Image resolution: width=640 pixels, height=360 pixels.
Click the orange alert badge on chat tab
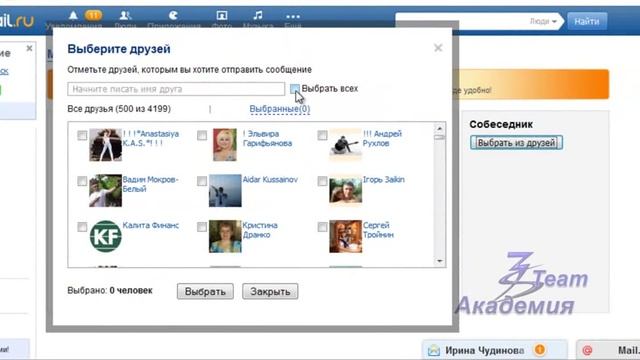(x=539, y=349)
